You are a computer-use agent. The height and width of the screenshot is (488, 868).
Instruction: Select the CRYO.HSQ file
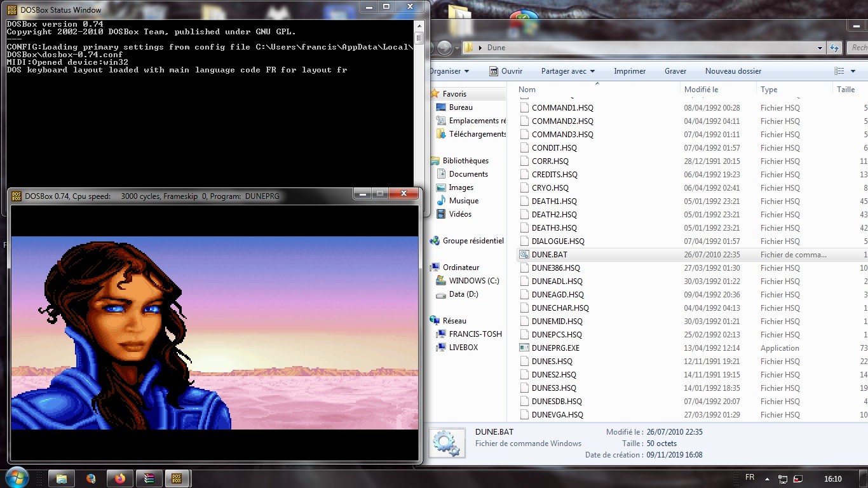[x=691, y=187]
